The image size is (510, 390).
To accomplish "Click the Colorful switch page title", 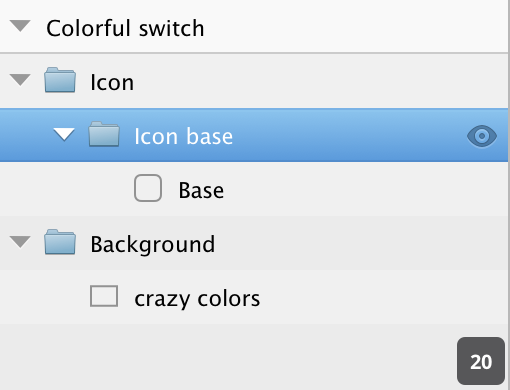I will pyautogui.click(x=125, y=28).
